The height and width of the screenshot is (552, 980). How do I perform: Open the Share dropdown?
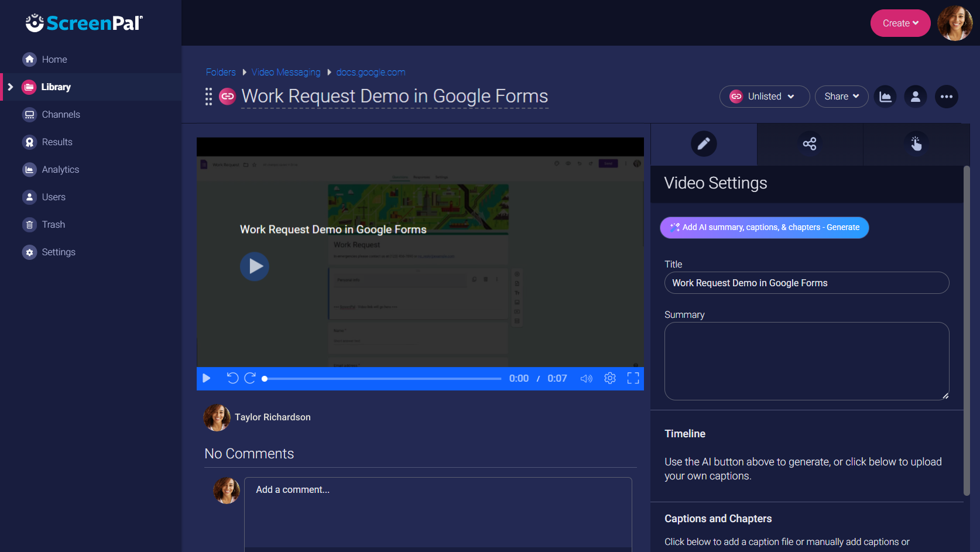(841, 97)
